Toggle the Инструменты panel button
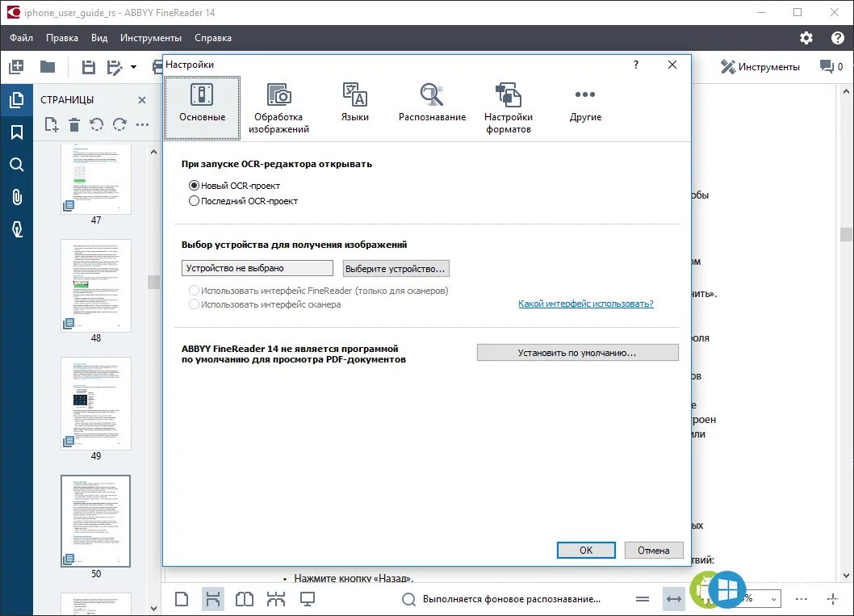The width and height of the screenshot is (854, 616). [x=760, y=66]
